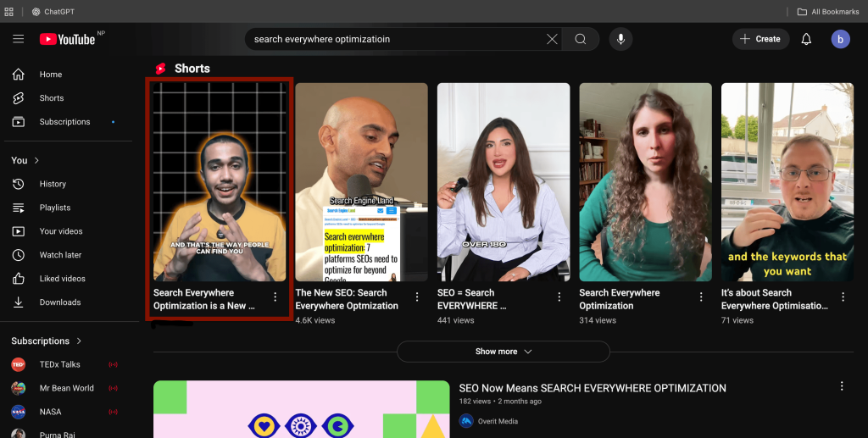The height and width of the screenshot is (438, 868).
Task: Open the ChatGPT bookmark
Action: 53,12
